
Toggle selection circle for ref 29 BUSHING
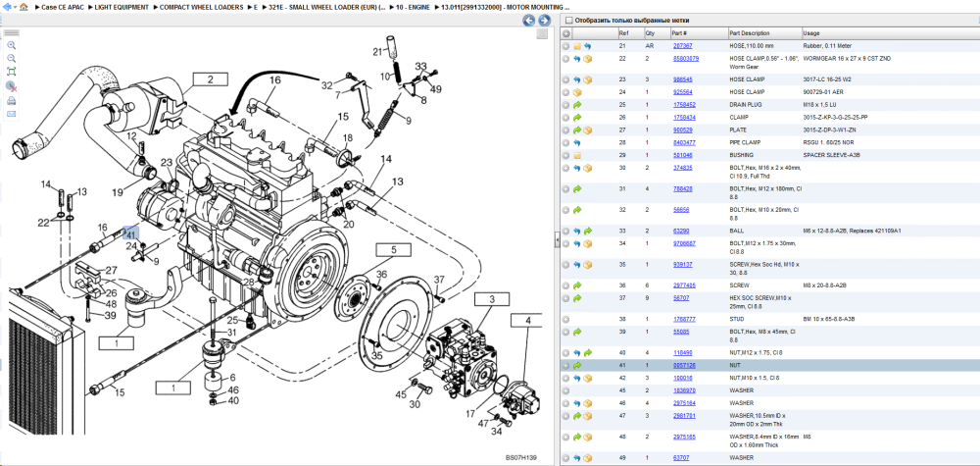pyautogui.click(x=565, y=155)
